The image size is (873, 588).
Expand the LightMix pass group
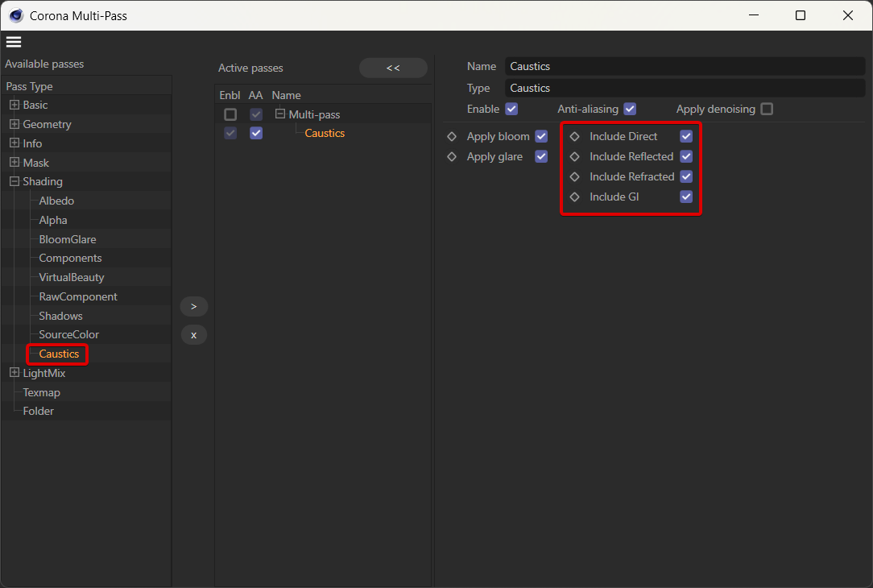coord(14,373)
